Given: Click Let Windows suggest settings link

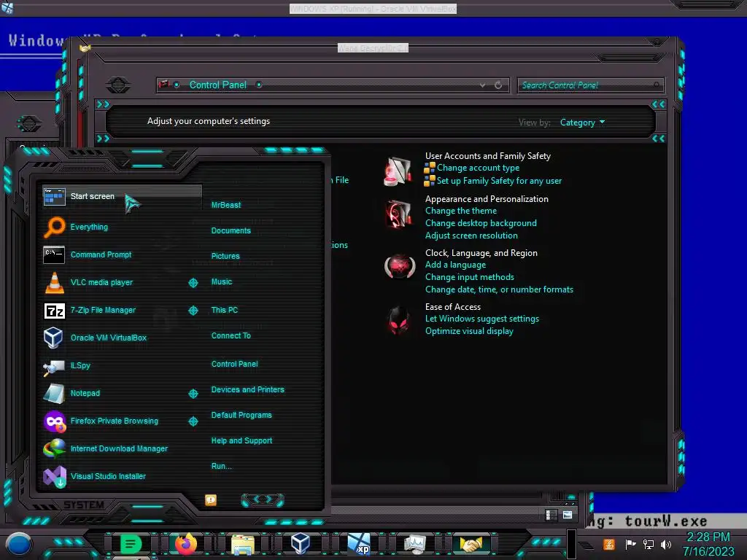Looking at the screenshot, I should (x=482, y=319).
